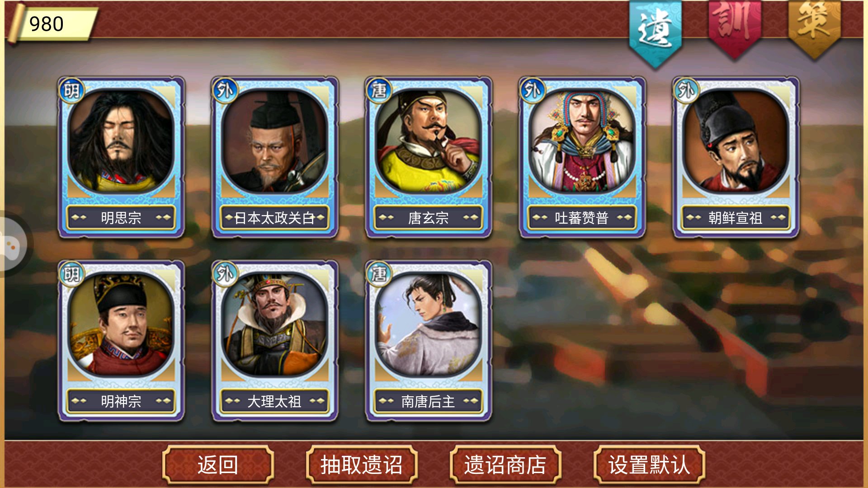
Task: Tap the gamepad floating icon at left edge
Action: [x=11, y=244]
